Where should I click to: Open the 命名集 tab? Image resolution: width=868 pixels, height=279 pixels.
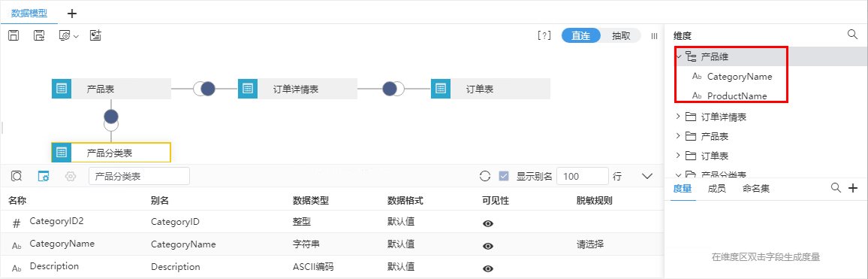pos(756,189)
